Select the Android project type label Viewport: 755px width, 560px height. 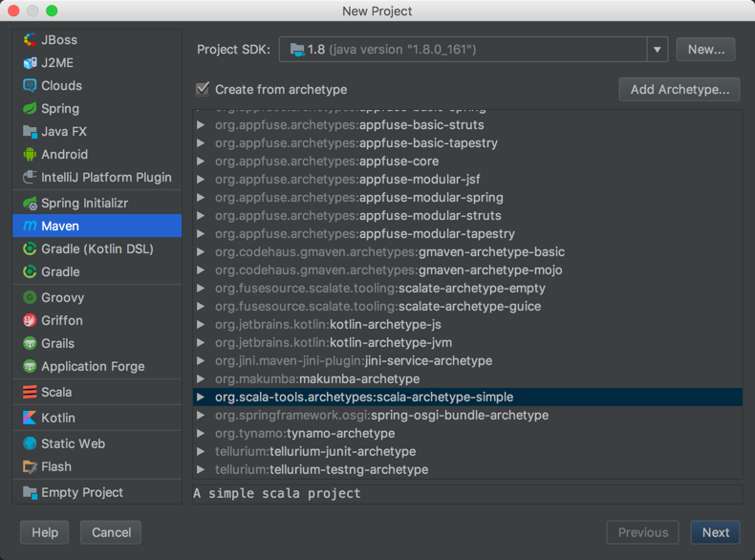pyautogui.click(x=65, y=155)
